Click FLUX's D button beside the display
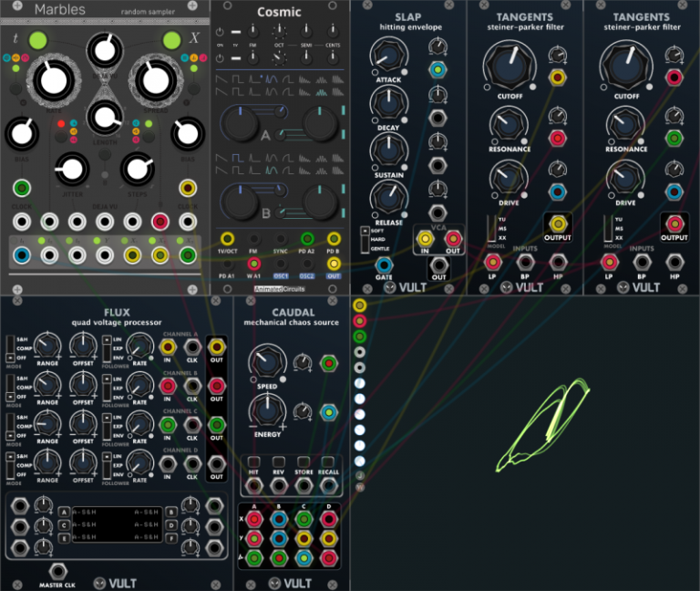This screenshot has height=591, width=700. (171, 525)
